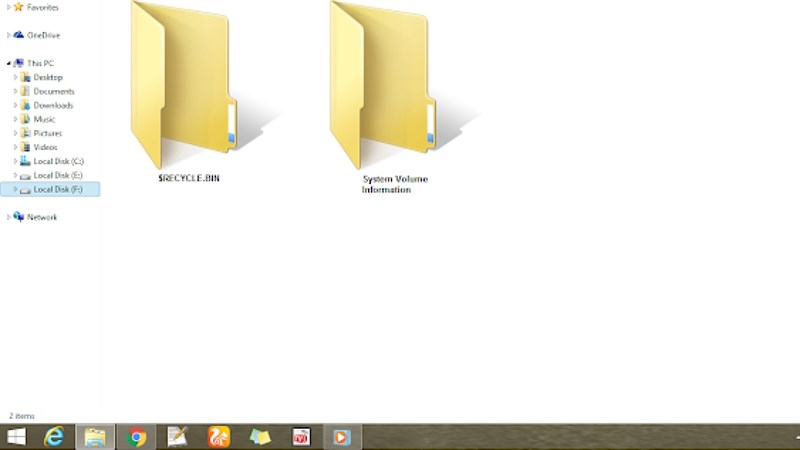Open the media player on the taskbar
Image resolution: width=800 pixels, height=450 pixels.
(342, 437)
